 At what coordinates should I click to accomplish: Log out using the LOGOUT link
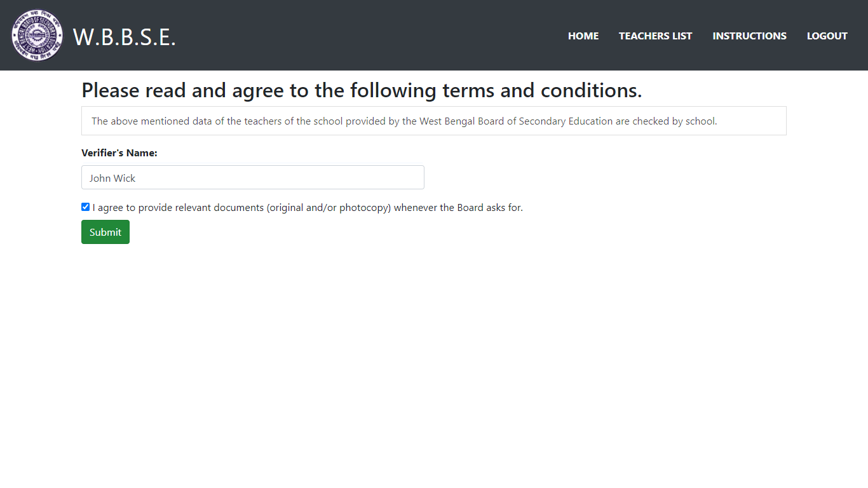tap(827, 36)
